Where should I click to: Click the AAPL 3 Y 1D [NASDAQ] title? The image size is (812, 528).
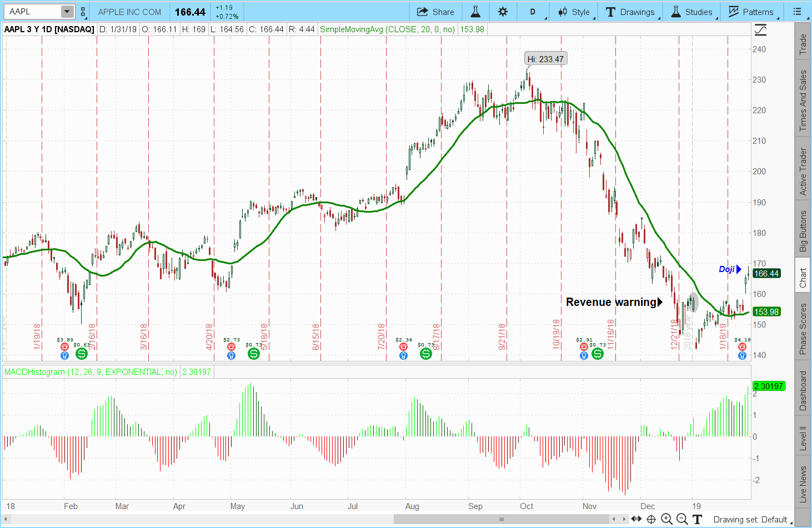[x=49, y=29]
